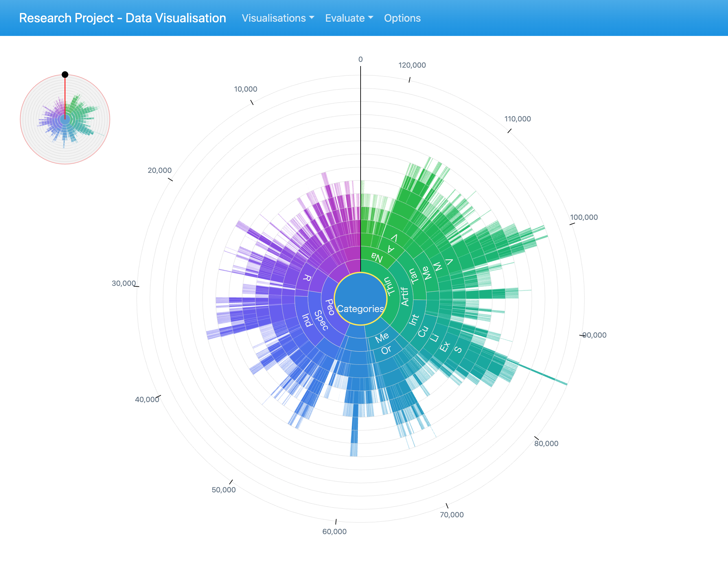Open the Visualisations dropdown menu
Screen dimensions: 728x571
(278, 18)
